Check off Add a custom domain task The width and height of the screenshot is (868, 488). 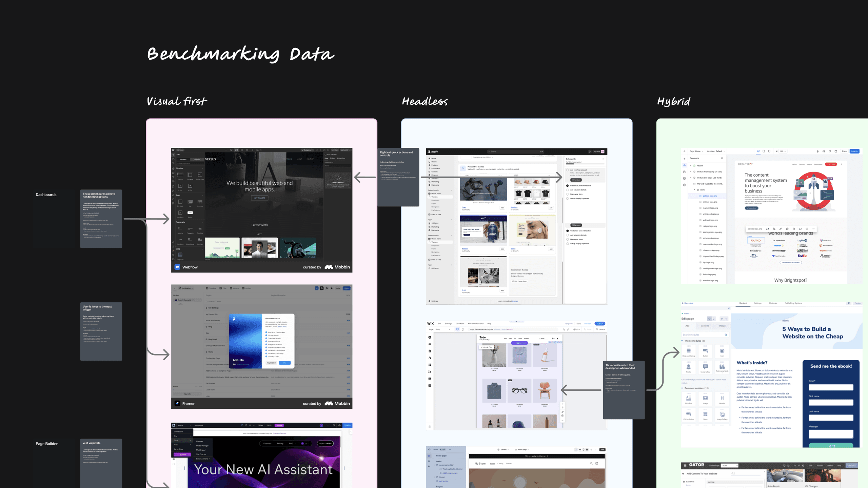point(568,190)
